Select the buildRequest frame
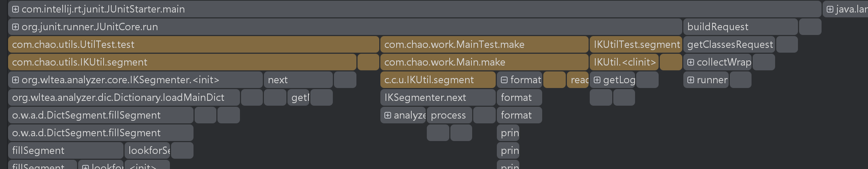 point(740,27)
